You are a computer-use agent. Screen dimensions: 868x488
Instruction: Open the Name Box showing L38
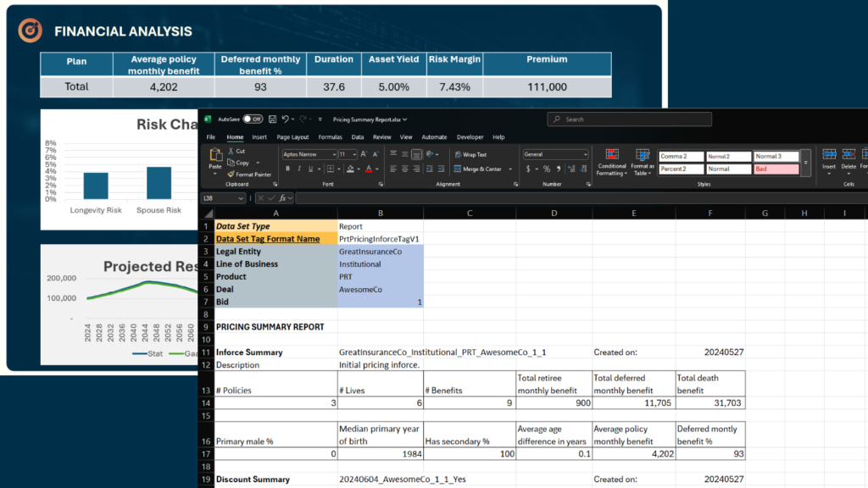click(223, 198)
